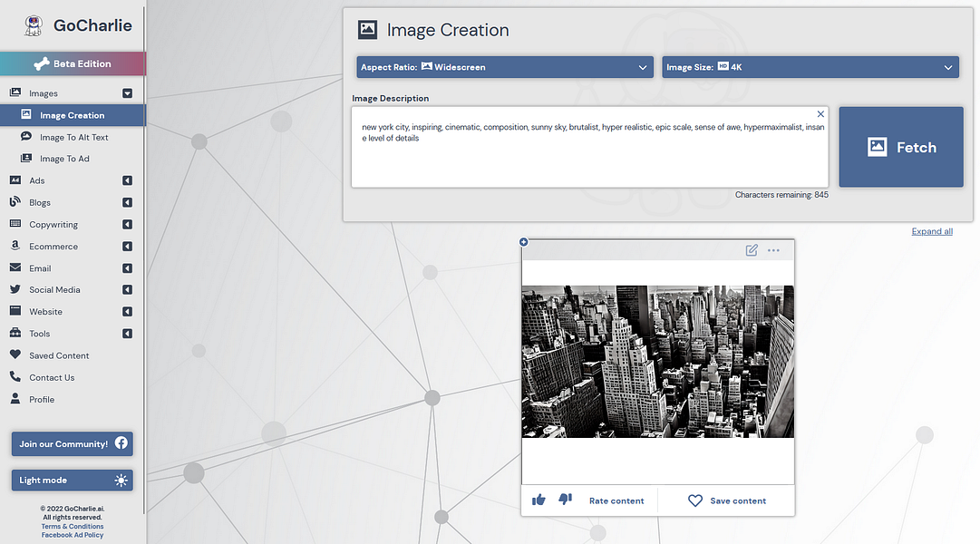Click the Ecommerce Amazon icon

coord(15,245)
